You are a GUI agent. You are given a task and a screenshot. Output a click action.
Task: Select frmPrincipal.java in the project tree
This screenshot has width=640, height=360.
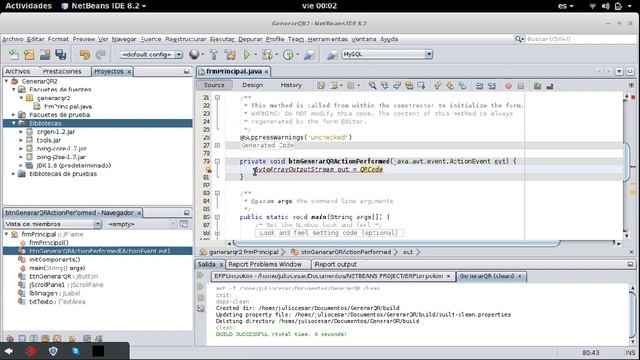pyautogui.click(x=68, y=107)
